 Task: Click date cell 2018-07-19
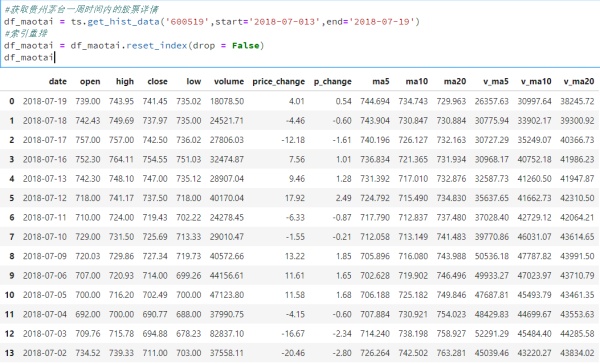pyautogui.click(x=44, y=101)
